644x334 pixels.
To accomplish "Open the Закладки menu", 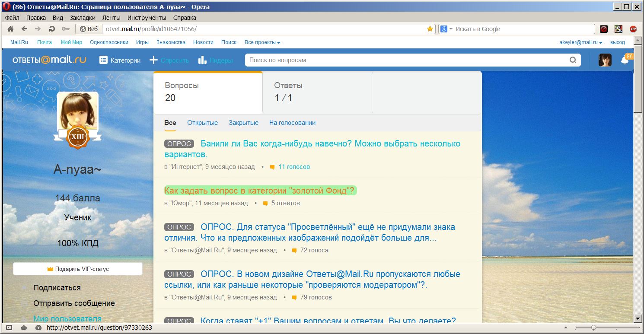I will tap(83, 18).
